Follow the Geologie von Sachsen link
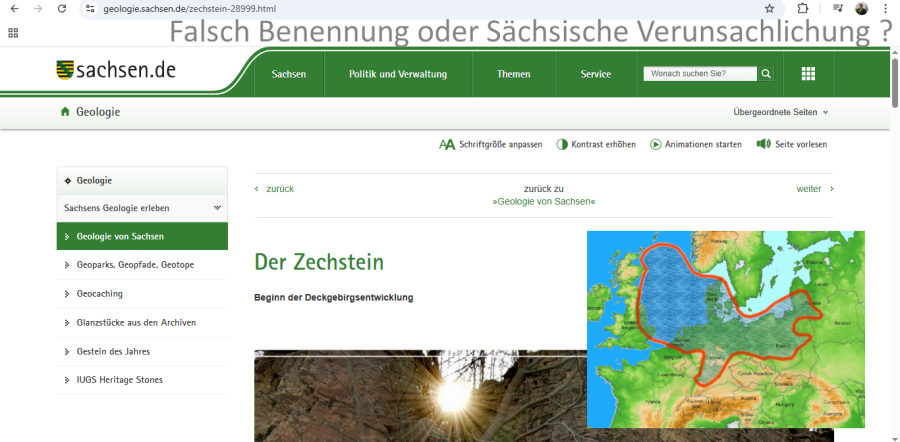 click(x=543, y=201)
